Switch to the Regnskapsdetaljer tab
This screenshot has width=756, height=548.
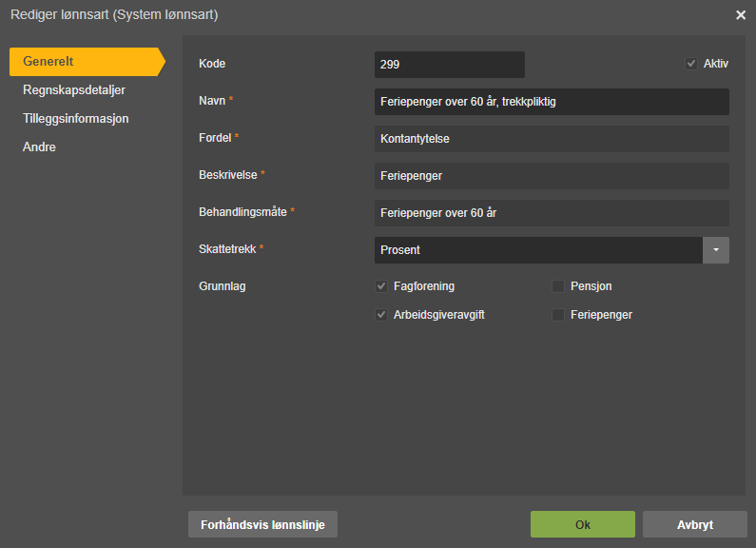point(74,90)
